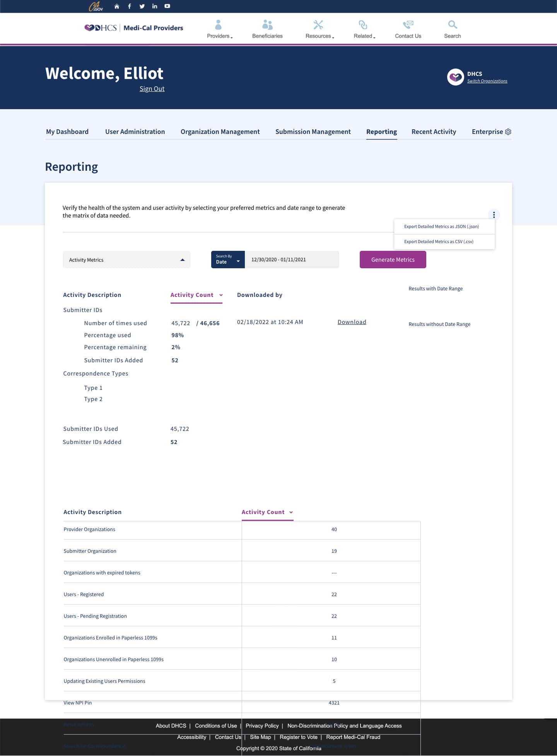
Task: Click the date range input field
Action: [292, 260]
